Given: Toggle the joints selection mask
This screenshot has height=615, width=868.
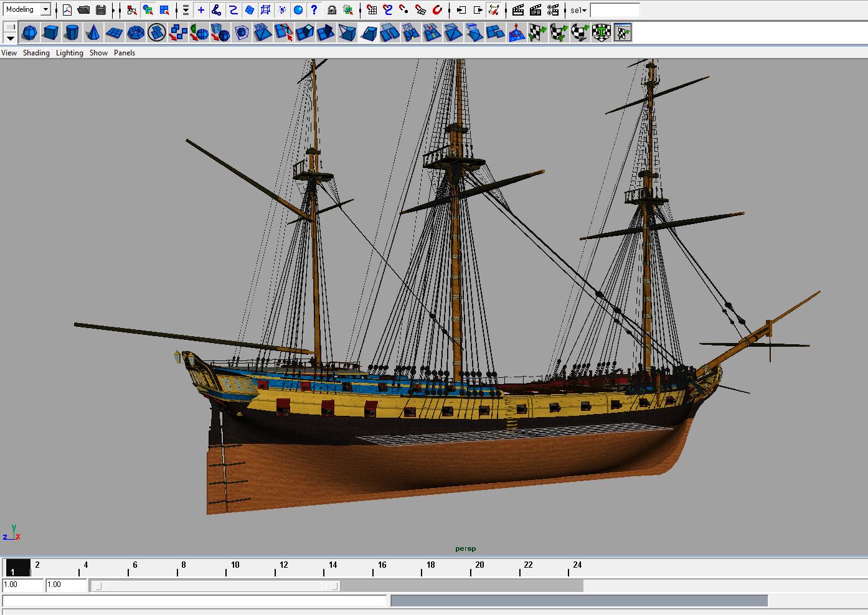Looking at the screenshot, I should coord(217,10).
